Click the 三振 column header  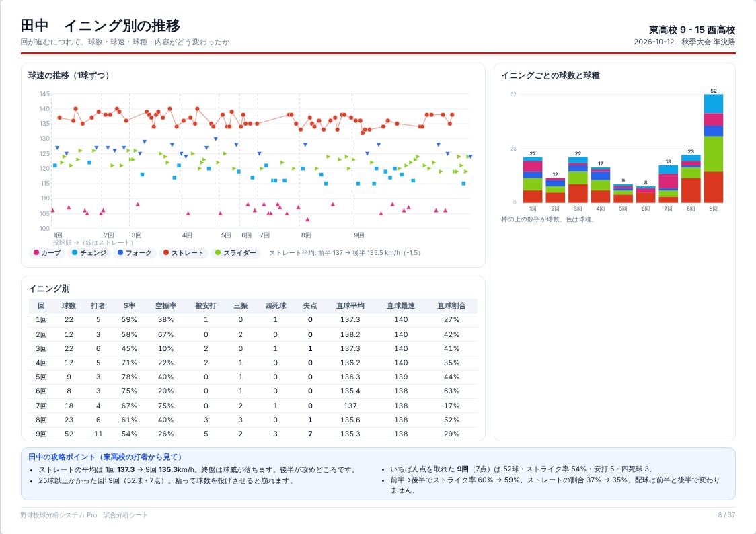(241, 305)
